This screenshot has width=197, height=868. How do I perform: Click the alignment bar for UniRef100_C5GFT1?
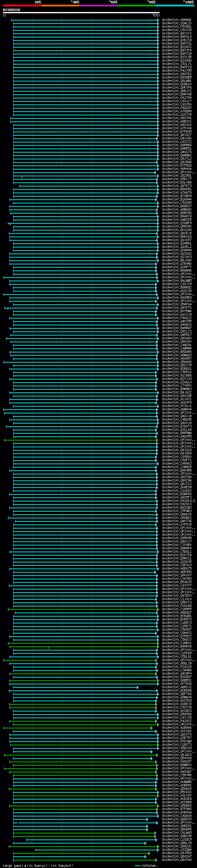tap(85, 460)
